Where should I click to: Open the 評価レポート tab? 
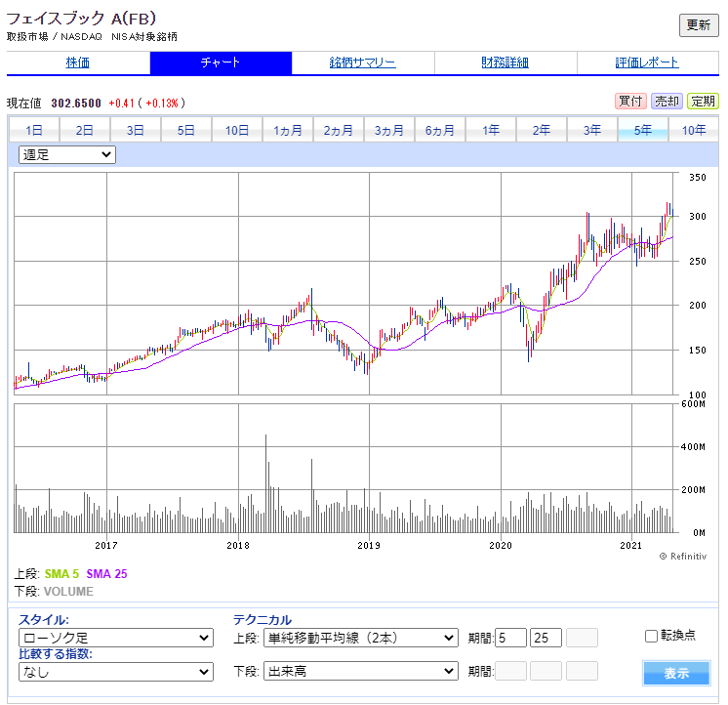[x=647, y=62]
